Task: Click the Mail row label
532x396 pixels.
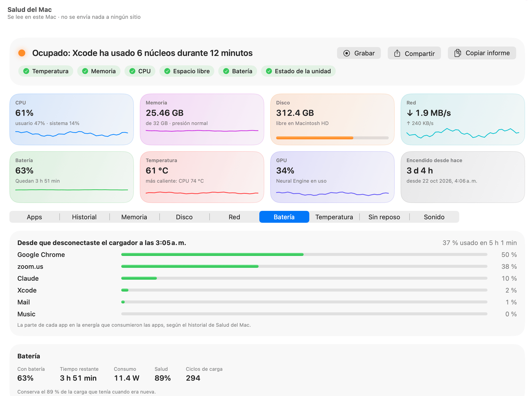Action: click(x=24, y=302)
